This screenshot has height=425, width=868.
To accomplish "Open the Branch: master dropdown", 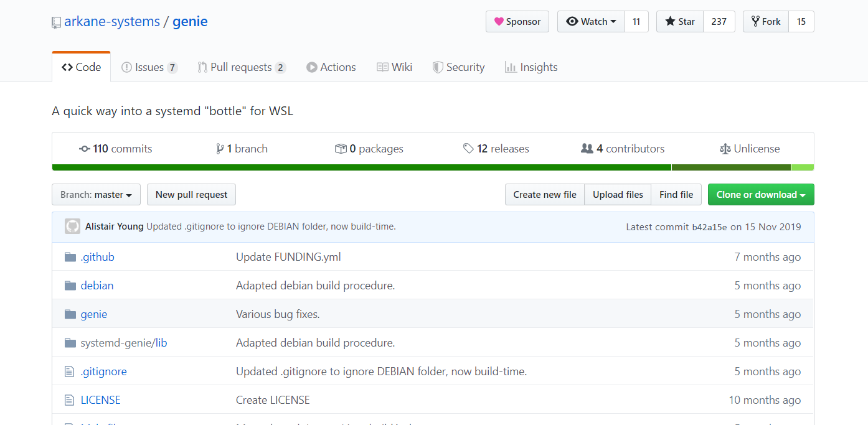I will [96, 195].
